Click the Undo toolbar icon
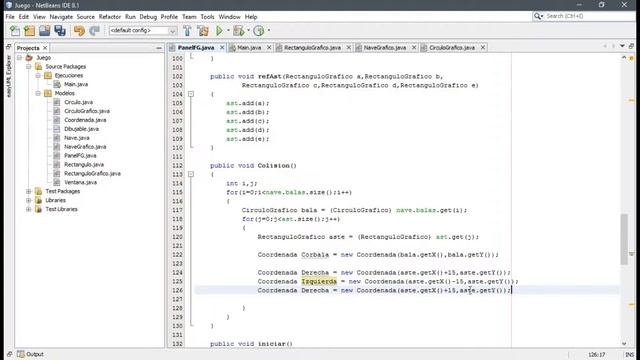This screenshot has height=360, width=640. click(x=79, y=31)
